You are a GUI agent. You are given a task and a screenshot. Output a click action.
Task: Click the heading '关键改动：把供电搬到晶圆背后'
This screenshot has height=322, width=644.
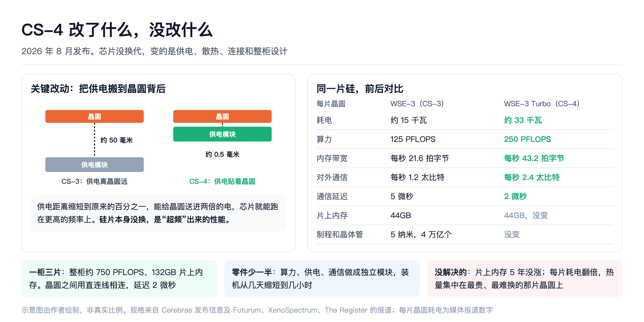tap(98, 89)
